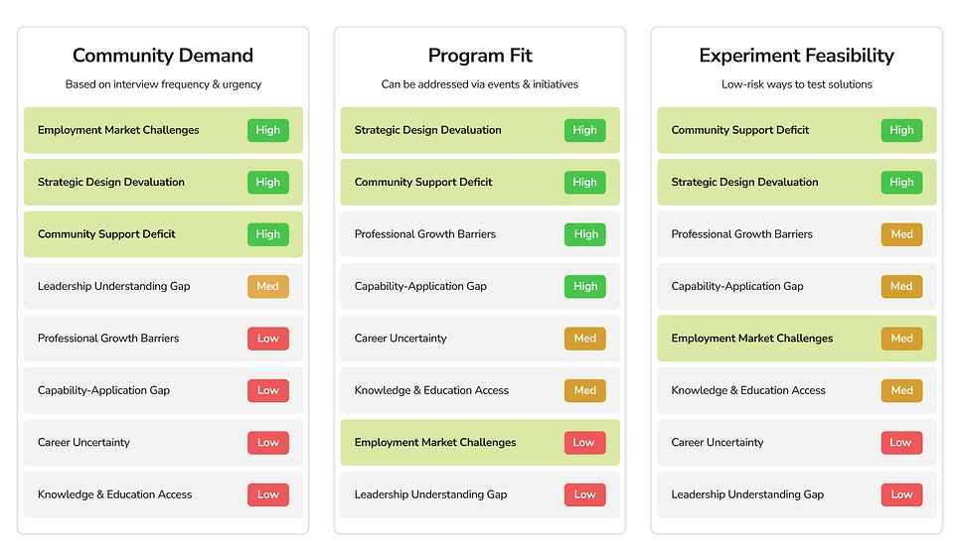The width and height of the screenshot is (960, 560).
Task: Click Low badge for Leadership Understanding Gap in Program Fit
Action: (x=585, y=494)
